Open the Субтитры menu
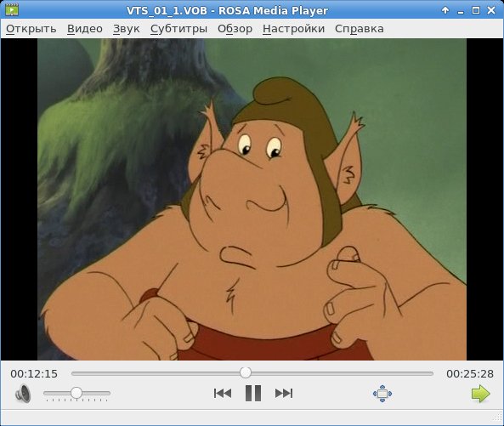This screenshot has height=426, width=504. pos(178,29)
